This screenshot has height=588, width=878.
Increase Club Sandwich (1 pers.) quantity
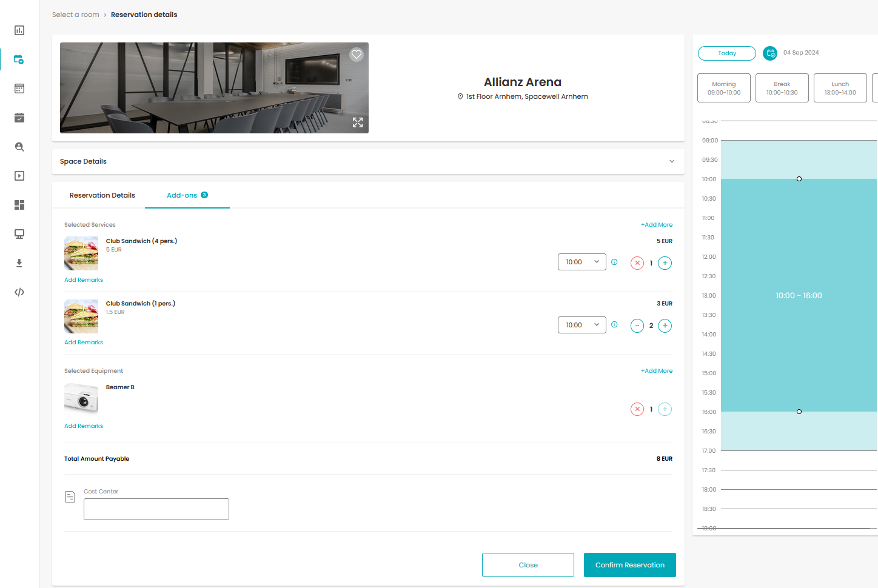[665, 326]
